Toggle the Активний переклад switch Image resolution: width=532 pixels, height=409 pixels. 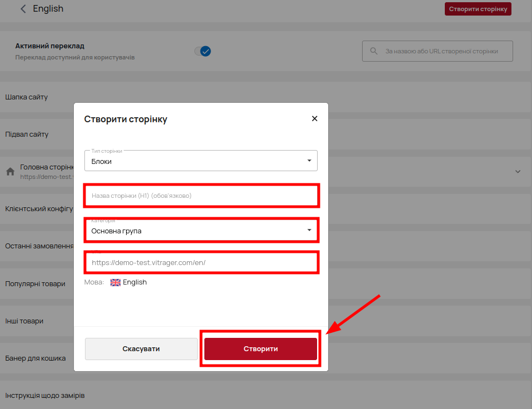[x=203, y=51]
